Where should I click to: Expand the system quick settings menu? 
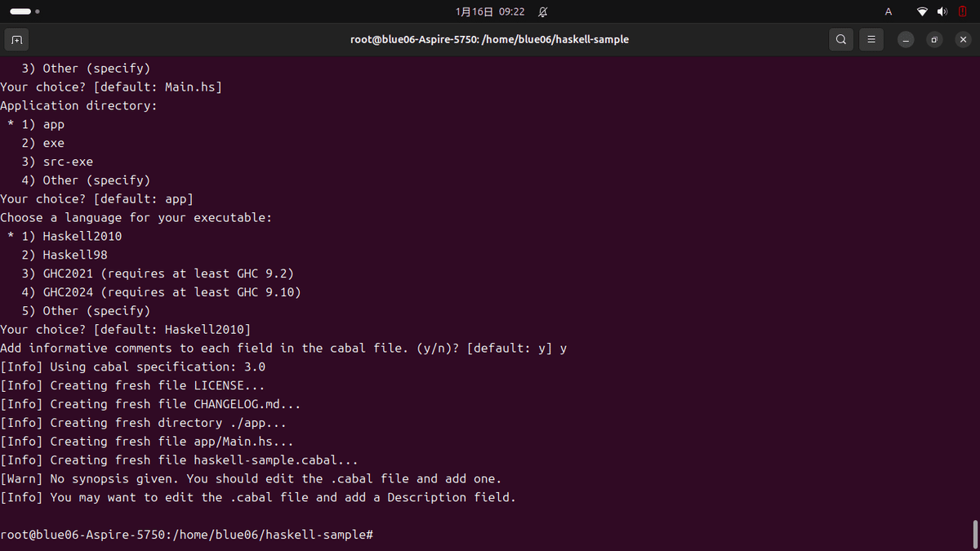[939, 11]
